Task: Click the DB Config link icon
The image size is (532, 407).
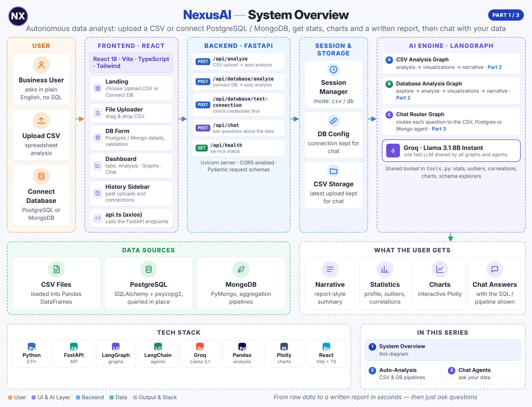Action: point(334,121)
